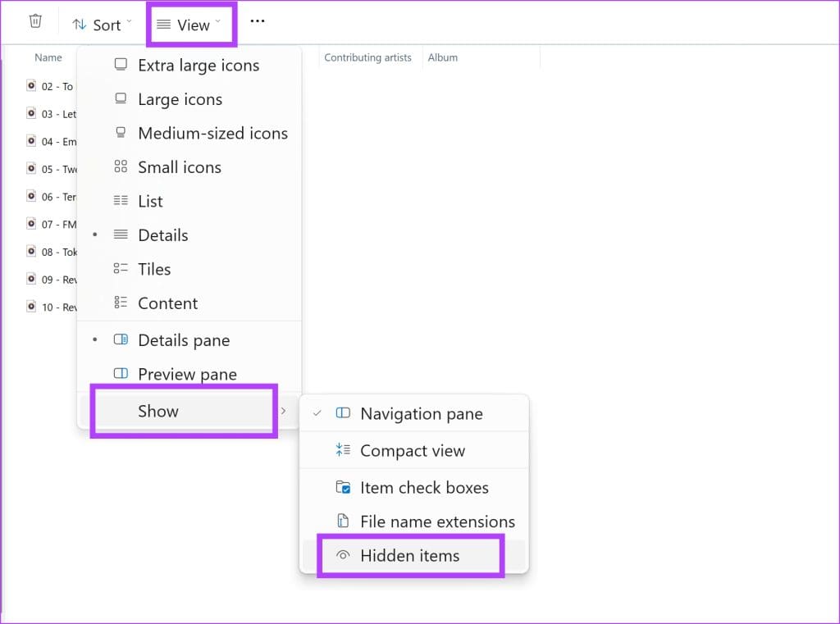Viewport: 840px width, 624px height.
Task: Open the View dropdown
Action: [x=188, y=24]
